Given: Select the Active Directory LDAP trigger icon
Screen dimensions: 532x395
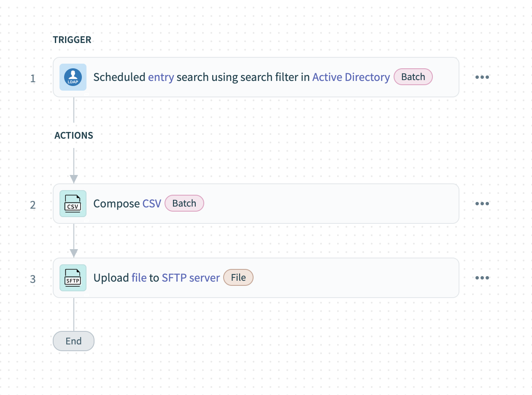Looking at the screenshot, I should [x=73, y=77].
